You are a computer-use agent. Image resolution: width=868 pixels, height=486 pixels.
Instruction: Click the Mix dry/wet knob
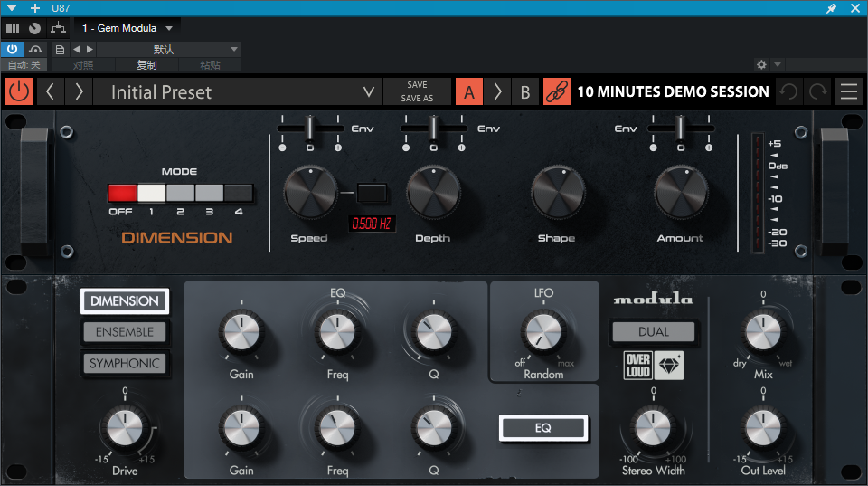click(x=763, y=332)
